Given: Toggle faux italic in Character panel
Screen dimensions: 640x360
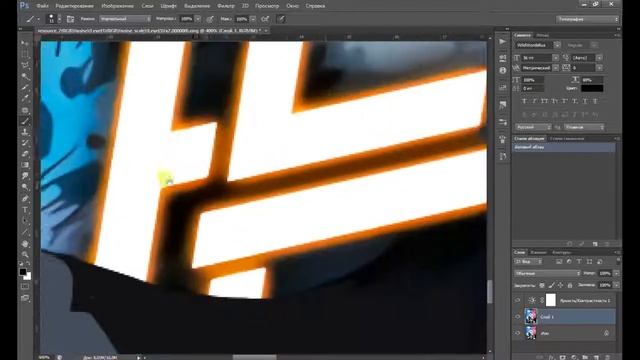Looking at the screenshot, I should coord(534,101).
